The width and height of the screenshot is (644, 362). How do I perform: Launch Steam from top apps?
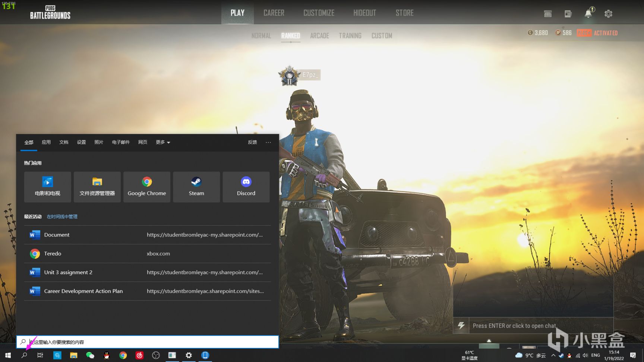tap(196, 187)
